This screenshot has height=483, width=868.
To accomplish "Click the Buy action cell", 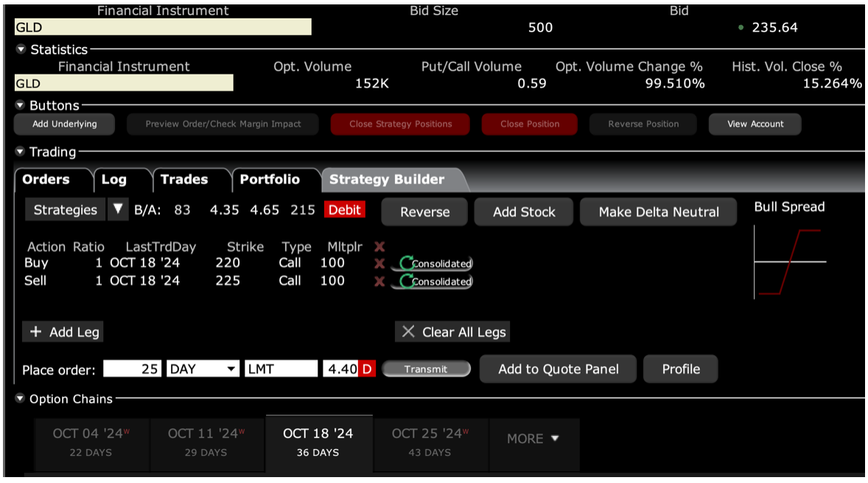I will pyautogui.click(x=37, y=263).
